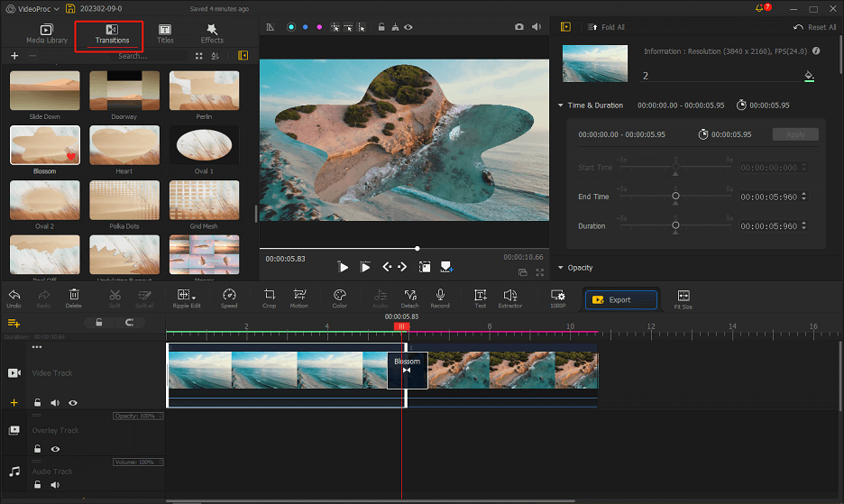Click the Export button

click(621, 300)
